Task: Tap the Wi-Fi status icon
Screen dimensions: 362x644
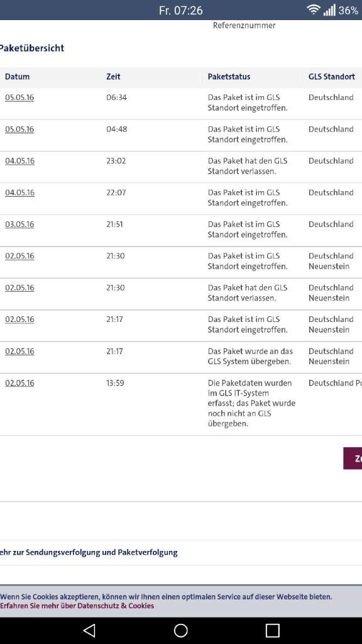Action: tap(314, 10)
